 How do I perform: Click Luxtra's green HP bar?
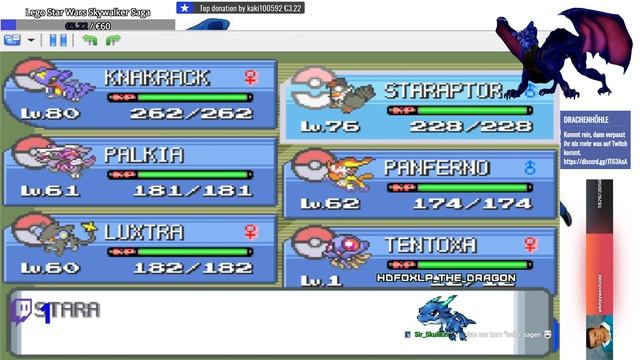[x=194, y=252]
